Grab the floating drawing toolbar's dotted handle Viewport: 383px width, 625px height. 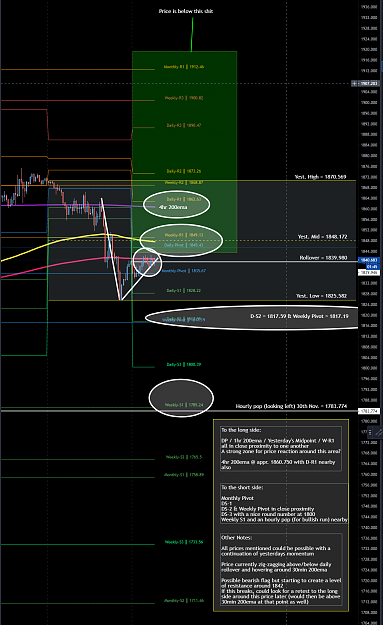(370, 432)
